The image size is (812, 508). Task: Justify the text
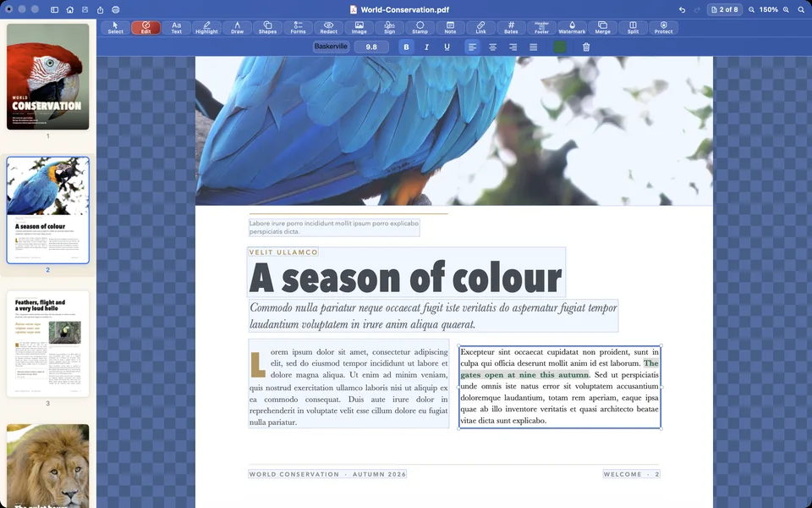(534, 47)
